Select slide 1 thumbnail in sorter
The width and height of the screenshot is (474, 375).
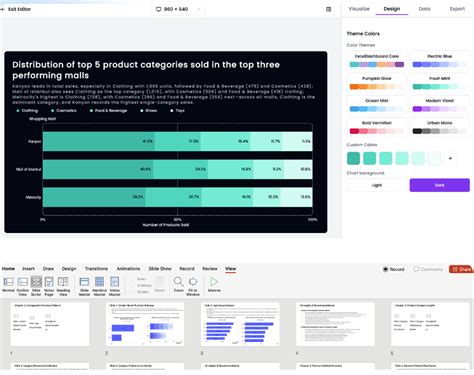point(50,324)
